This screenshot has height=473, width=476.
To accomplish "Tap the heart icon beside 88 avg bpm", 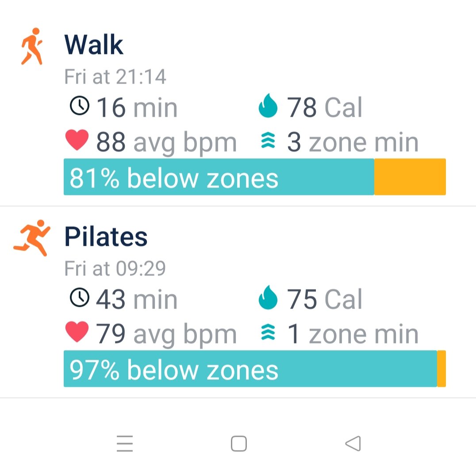I will coord(77,141).
